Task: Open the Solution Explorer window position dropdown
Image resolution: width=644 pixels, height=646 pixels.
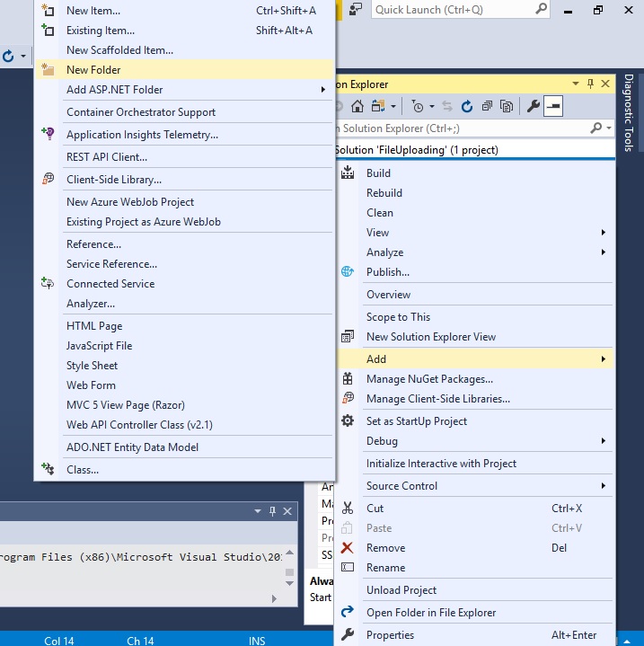Action: (576, 84)
